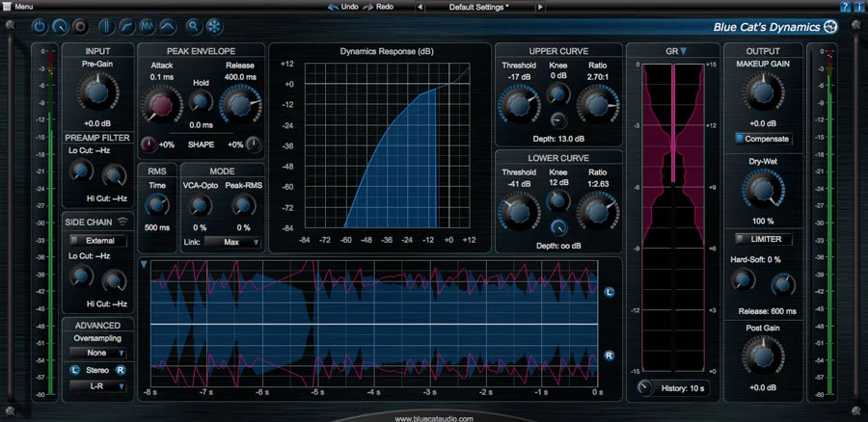Click the Lower Curve Ratio knob

coord(598,211)
